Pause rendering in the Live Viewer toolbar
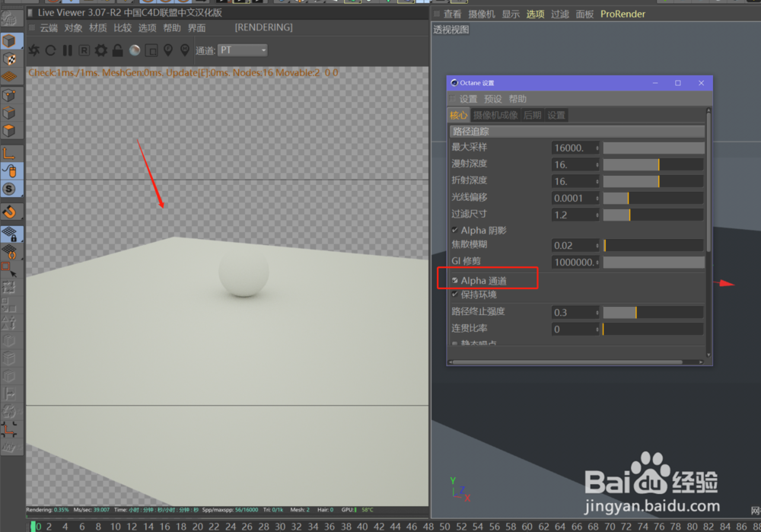The width and height of the screenshot is (761, 532). 68,50
